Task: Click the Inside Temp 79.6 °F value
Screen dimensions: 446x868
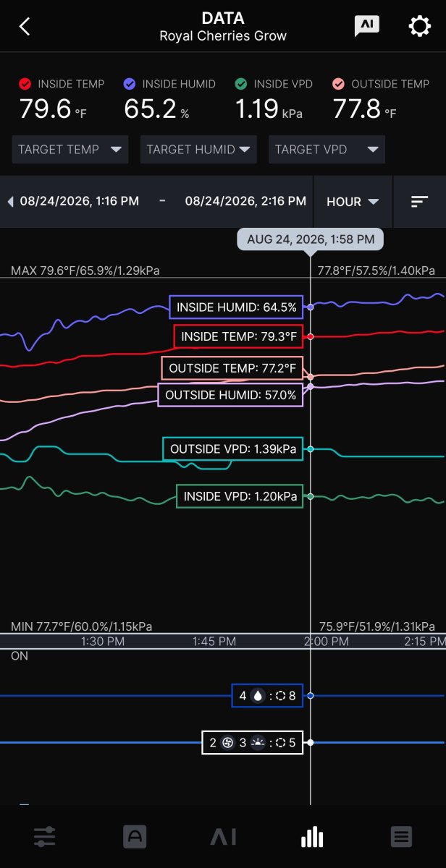Action: [53, 110]
